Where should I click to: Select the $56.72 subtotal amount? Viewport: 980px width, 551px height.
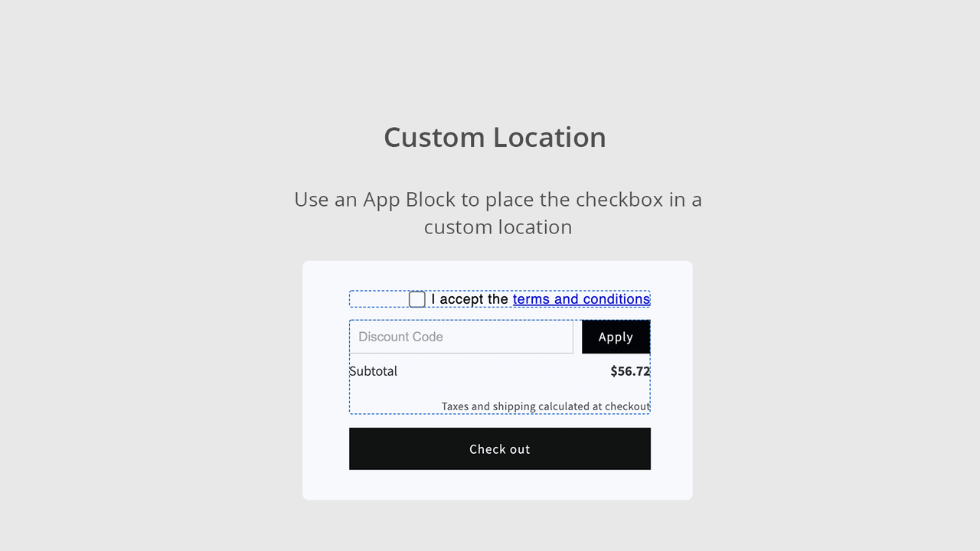point(630,371)
